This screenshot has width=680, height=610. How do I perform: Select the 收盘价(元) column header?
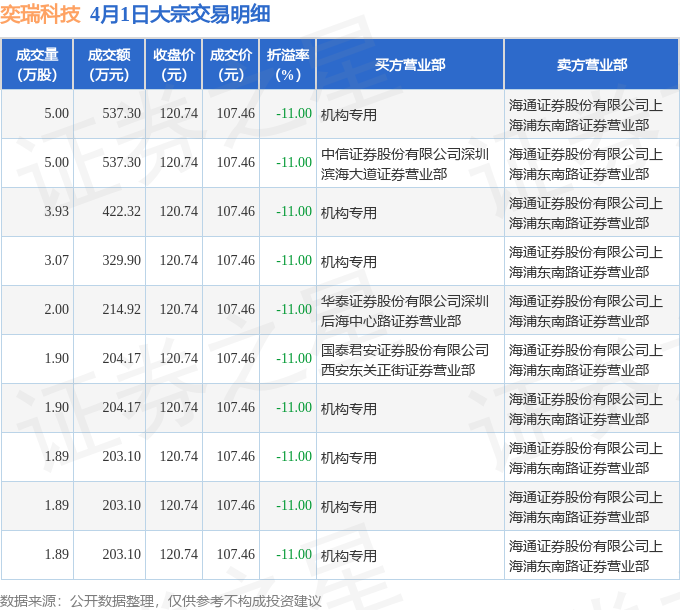pyautogui.click(x=174, y=65)
